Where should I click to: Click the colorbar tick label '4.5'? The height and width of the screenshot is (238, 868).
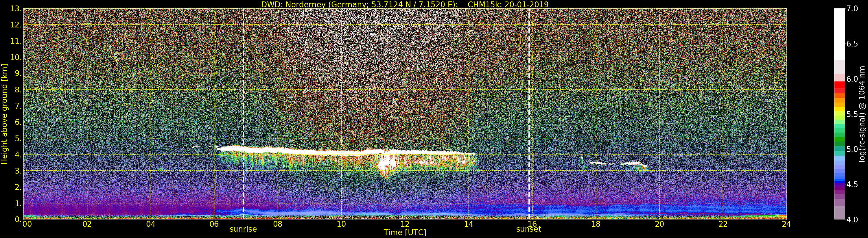(852, 185)
